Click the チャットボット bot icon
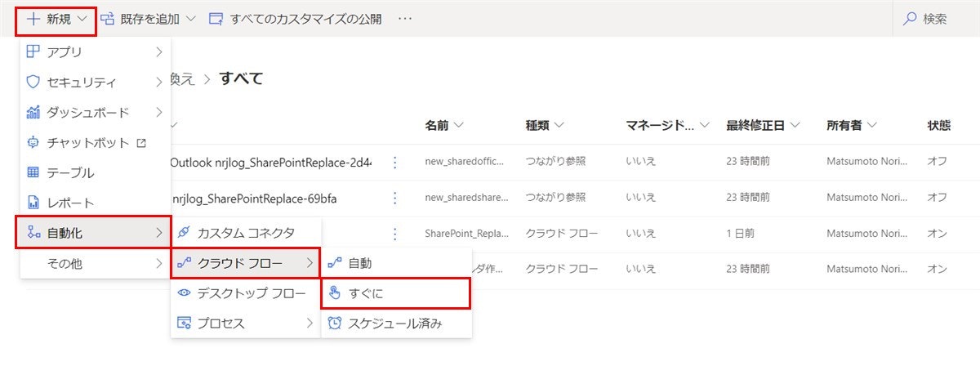This screenshot has height=366, width=980. [33, 142]
